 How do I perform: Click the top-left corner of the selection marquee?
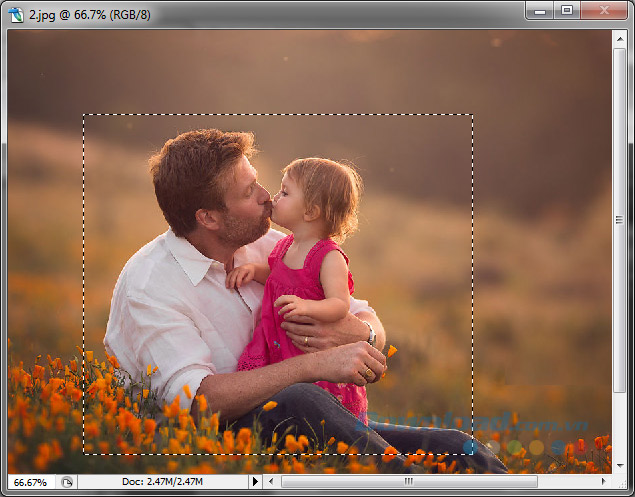click(83, 114)
